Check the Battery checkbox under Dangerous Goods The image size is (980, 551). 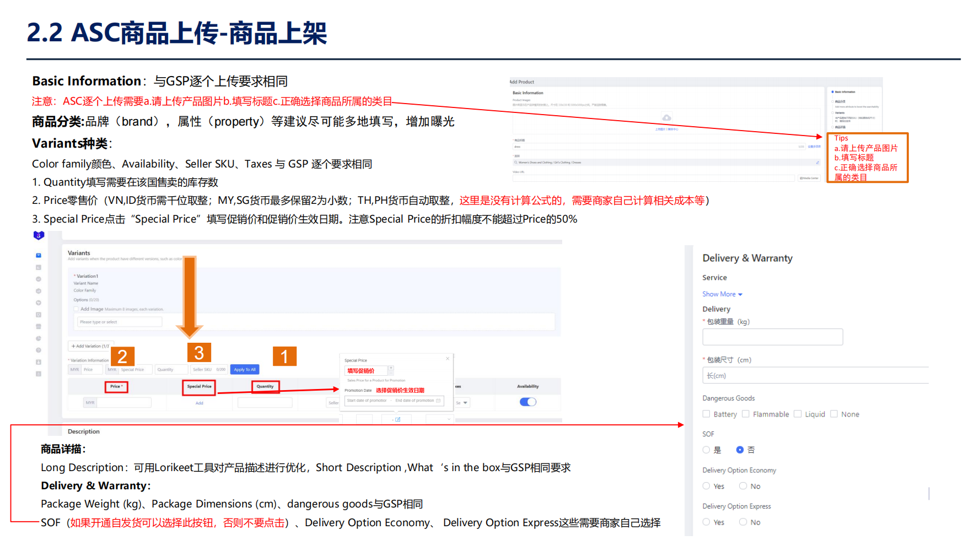pyautogui.click(x=706, y=414)
